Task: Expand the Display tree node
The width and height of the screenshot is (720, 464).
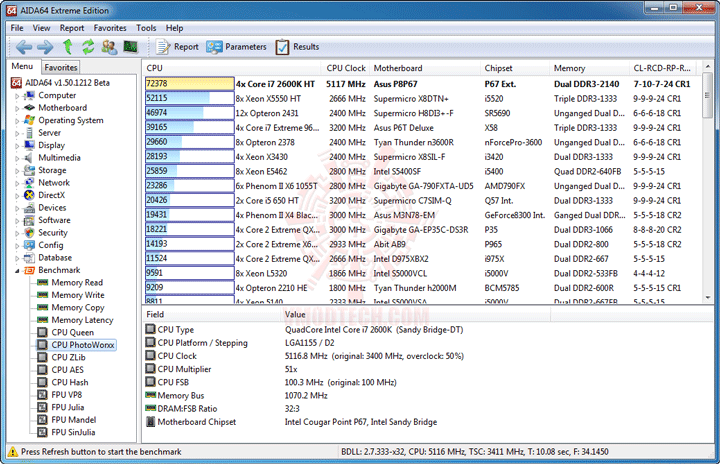Action: [x=17, y=146]
